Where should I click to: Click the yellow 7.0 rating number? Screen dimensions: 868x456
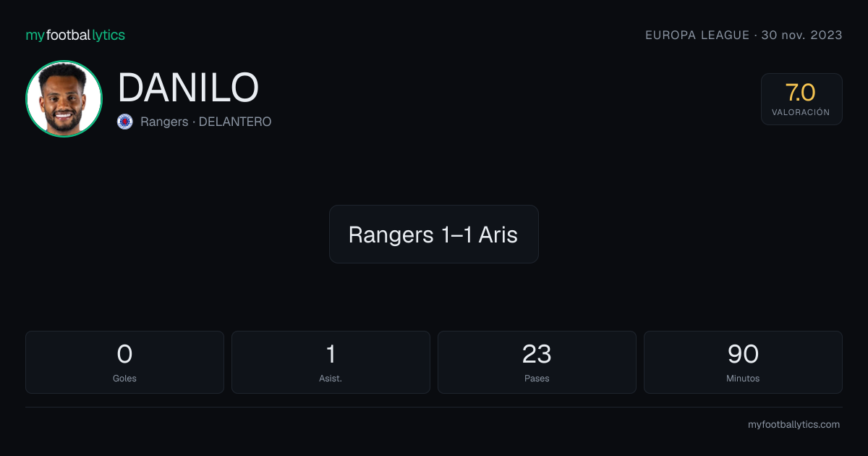(x=801, y=92)
